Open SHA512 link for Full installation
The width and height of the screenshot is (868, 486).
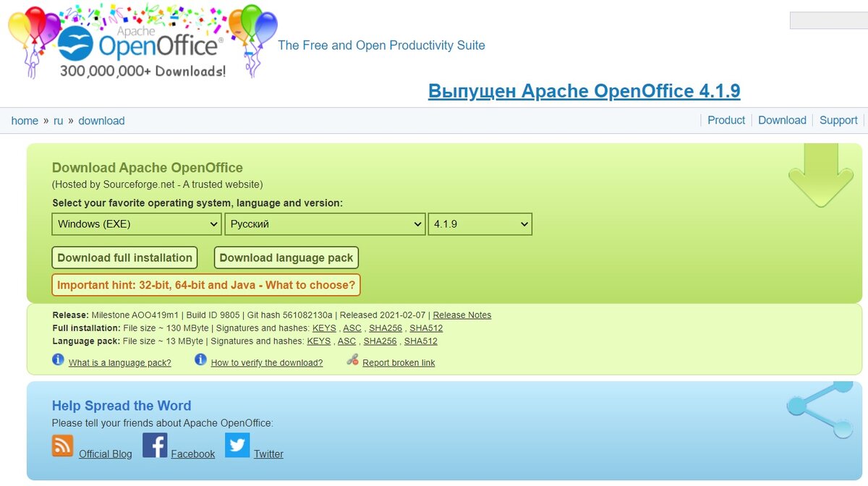click(x=426, y=328)
